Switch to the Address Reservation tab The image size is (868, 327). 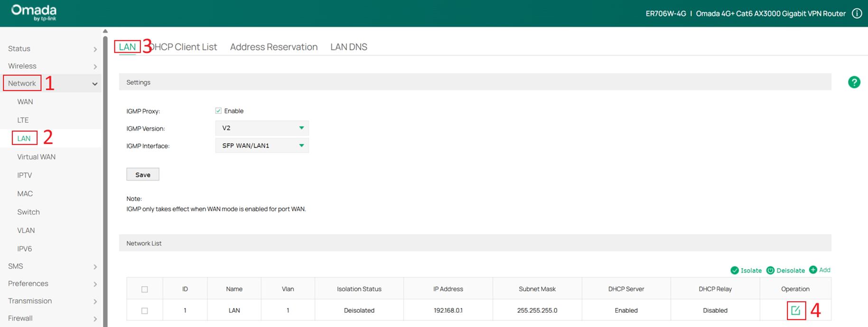click(273, 47)
